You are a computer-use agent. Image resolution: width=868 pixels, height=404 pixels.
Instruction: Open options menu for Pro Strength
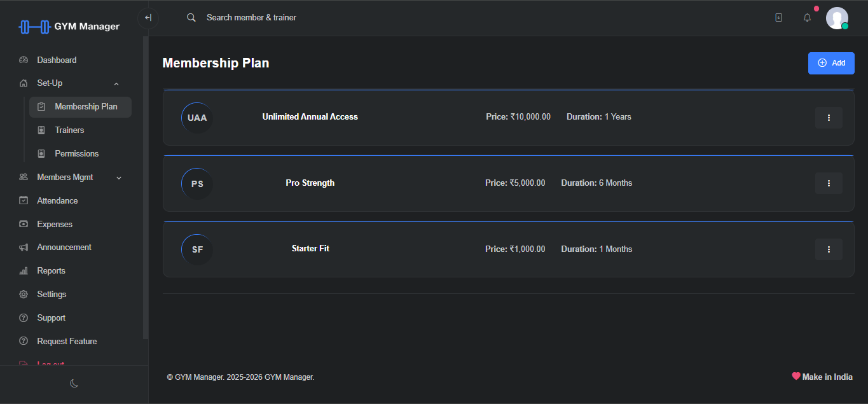829,183
